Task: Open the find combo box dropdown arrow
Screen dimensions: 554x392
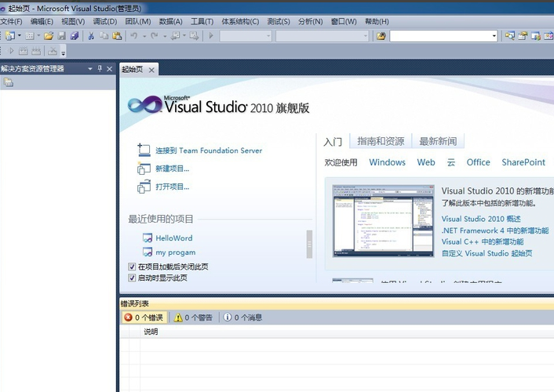Action: click(x=494, y=36)
